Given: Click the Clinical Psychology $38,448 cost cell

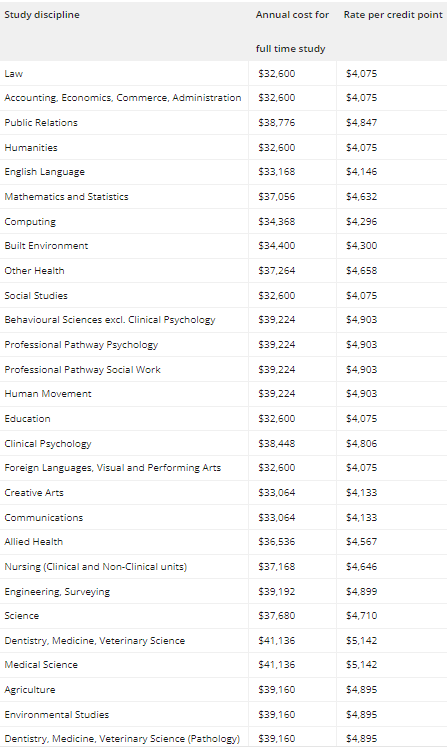Looking at the screenshot, I should (277, 444).
